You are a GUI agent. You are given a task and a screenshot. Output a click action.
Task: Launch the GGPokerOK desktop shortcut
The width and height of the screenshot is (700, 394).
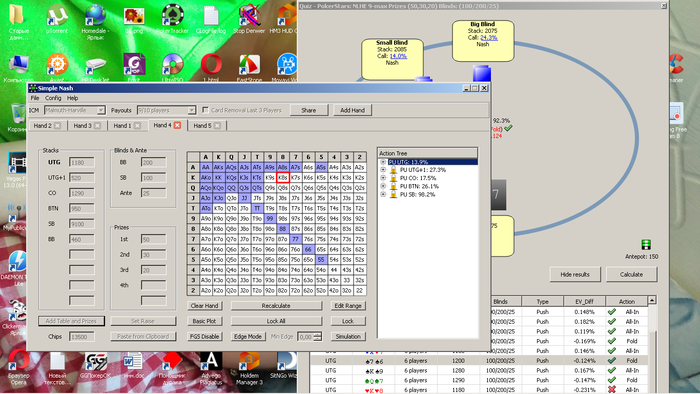(95, 367)
